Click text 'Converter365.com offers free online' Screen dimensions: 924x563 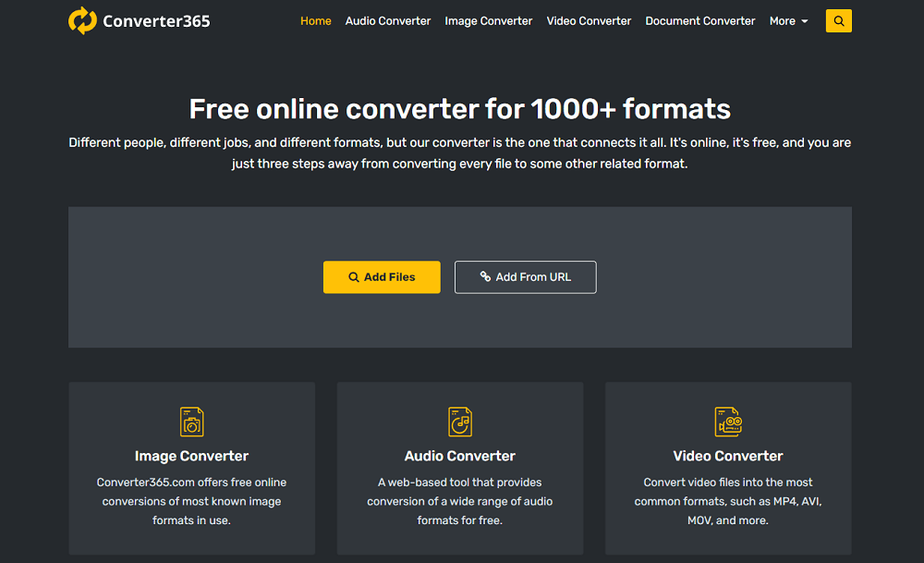coord(191,483)
